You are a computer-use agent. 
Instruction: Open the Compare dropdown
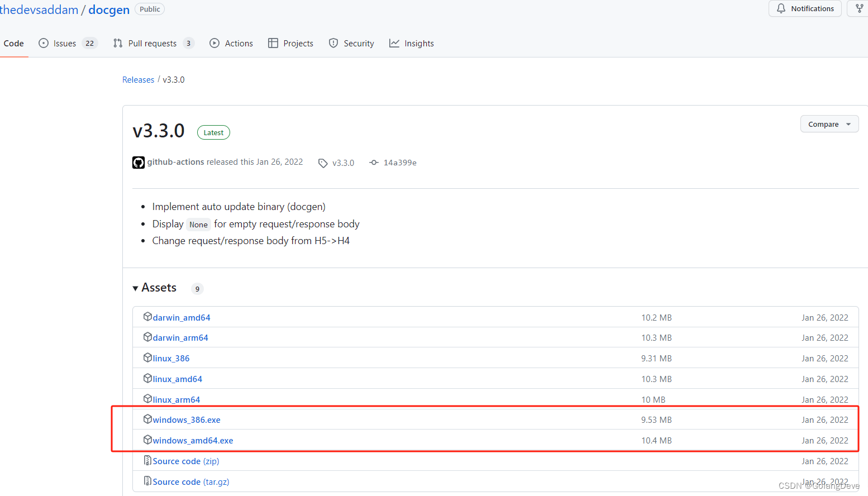829,124
